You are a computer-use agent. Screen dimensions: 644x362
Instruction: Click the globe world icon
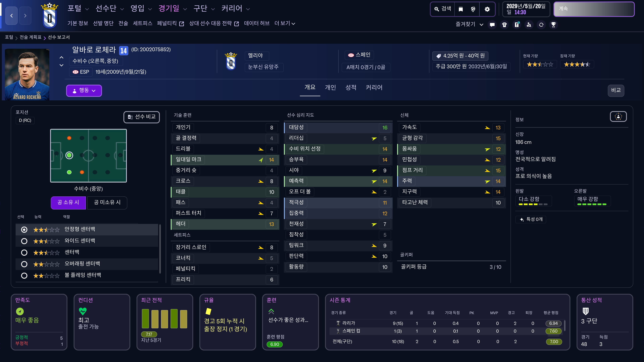(x=473, y=9)
